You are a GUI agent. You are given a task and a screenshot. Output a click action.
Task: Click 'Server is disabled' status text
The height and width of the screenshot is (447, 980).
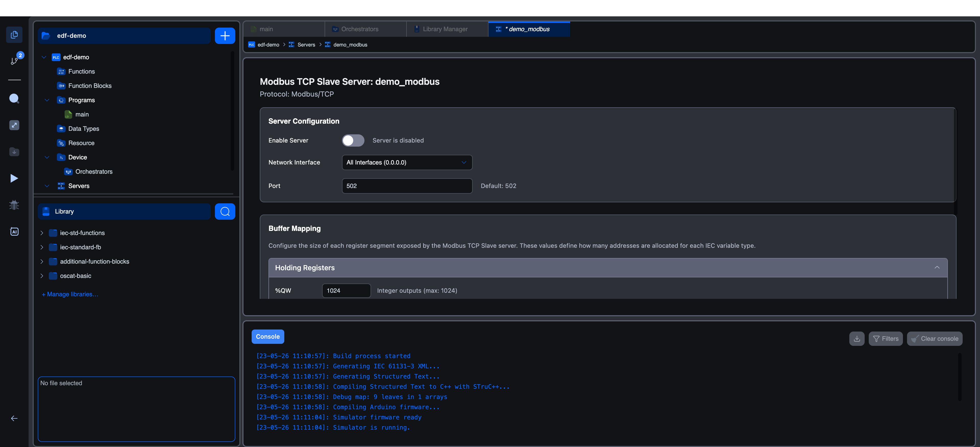click(x=398, y=140)
